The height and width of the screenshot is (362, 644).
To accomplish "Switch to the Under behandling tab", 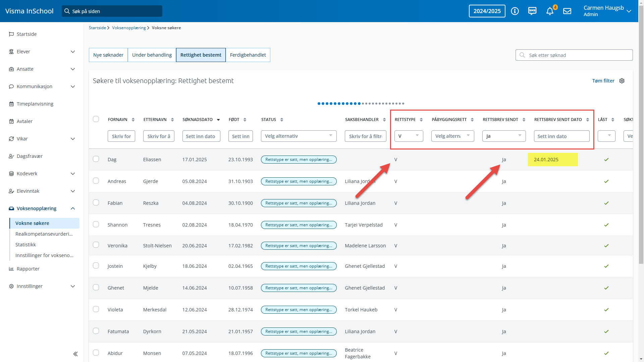I will coord(152,55).
